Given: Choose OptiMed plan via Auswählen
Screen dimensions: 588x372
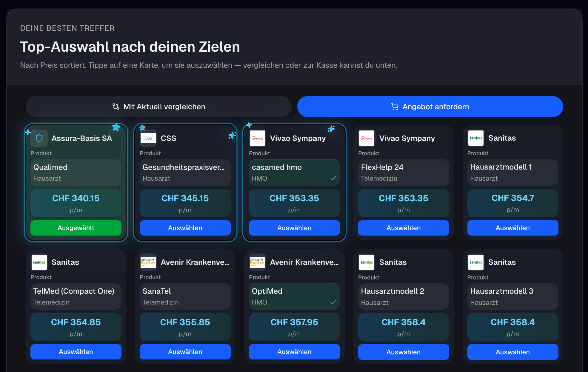Looking at the screenshot, I should (294, 352).
